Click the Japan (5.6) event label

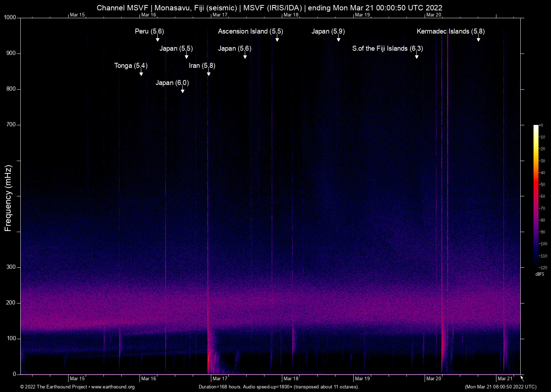click(x=234, y=49)
